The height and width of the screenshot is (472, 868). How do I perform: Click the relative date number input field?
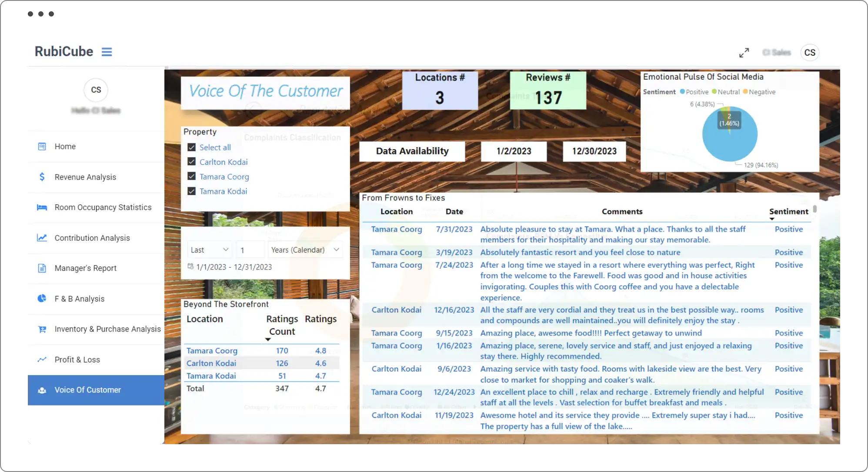point(250,250)
